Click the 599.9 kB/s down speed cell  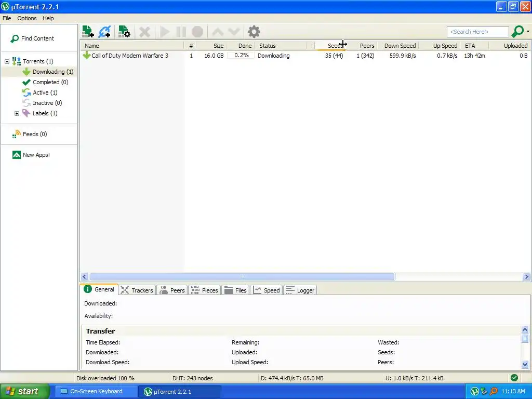[x=403, y=56]
